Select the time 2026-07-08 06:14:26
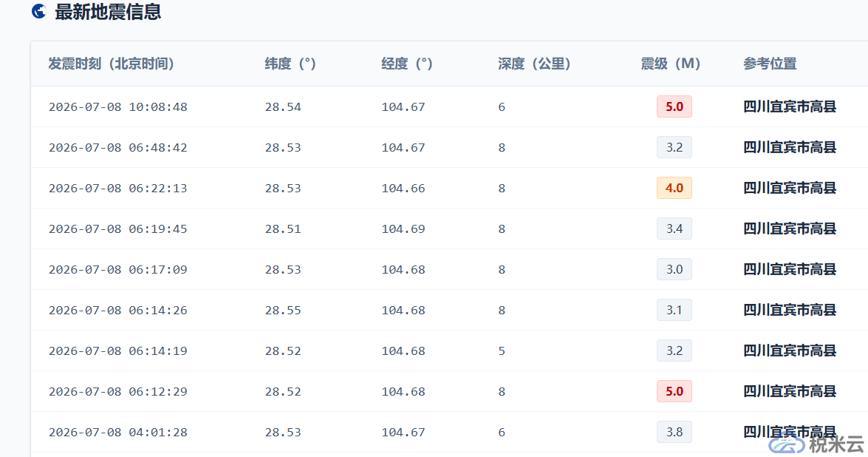This screenshot has width=868, height=457. [118, 310]
